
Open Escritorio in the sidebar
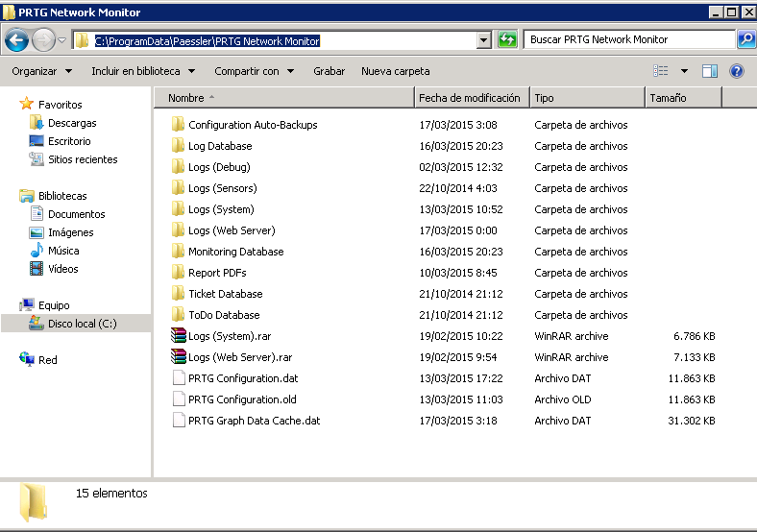(x=69, y=141)
